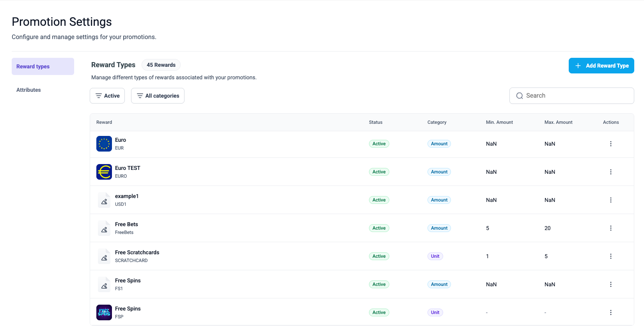Click the SCRATCHCARD reward code text
644x332 pixels.
coord(131,261)
